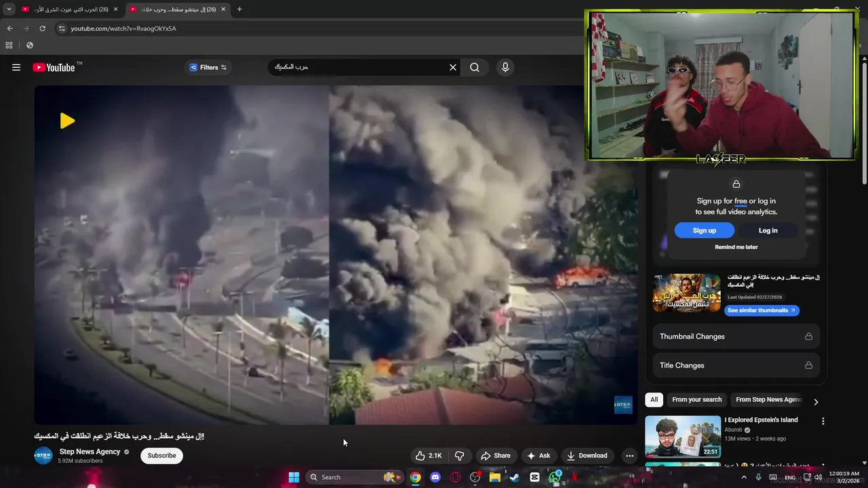
Task: Open Google Chrome from taskbar
Action: click(415, 477)
